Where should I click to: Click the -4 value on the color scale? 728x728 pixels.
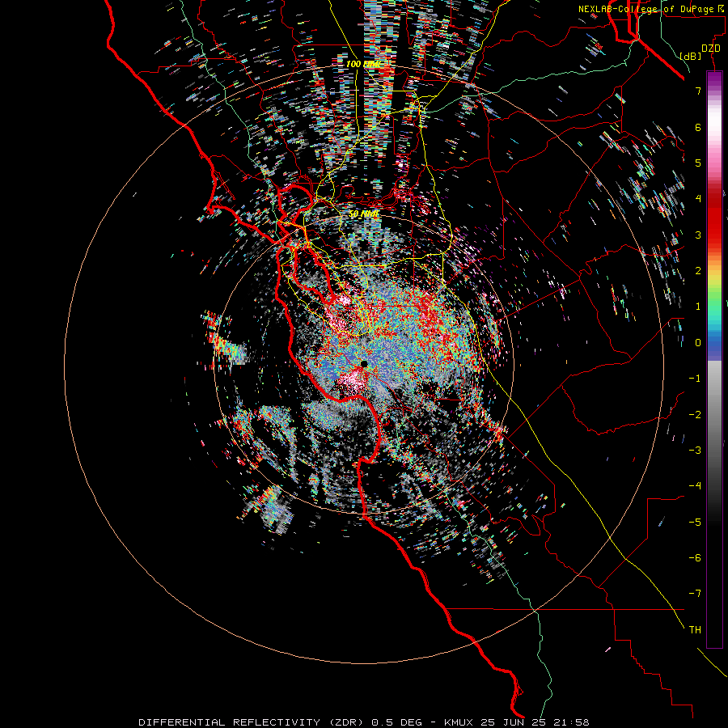[x=695, y=486]
